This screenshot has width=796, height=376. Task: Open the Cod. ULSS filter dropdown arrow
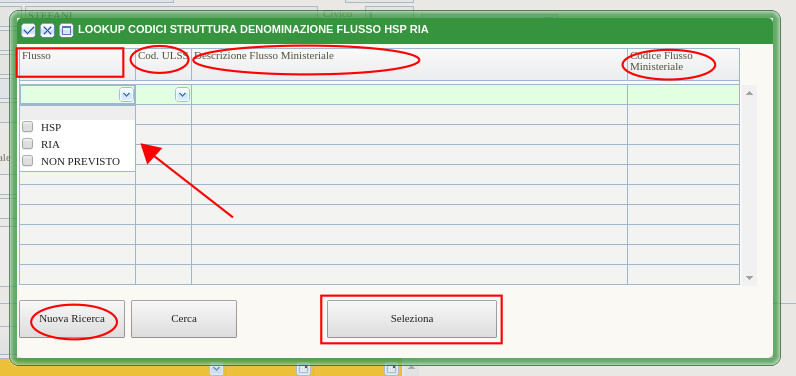(x=182, y=94)
